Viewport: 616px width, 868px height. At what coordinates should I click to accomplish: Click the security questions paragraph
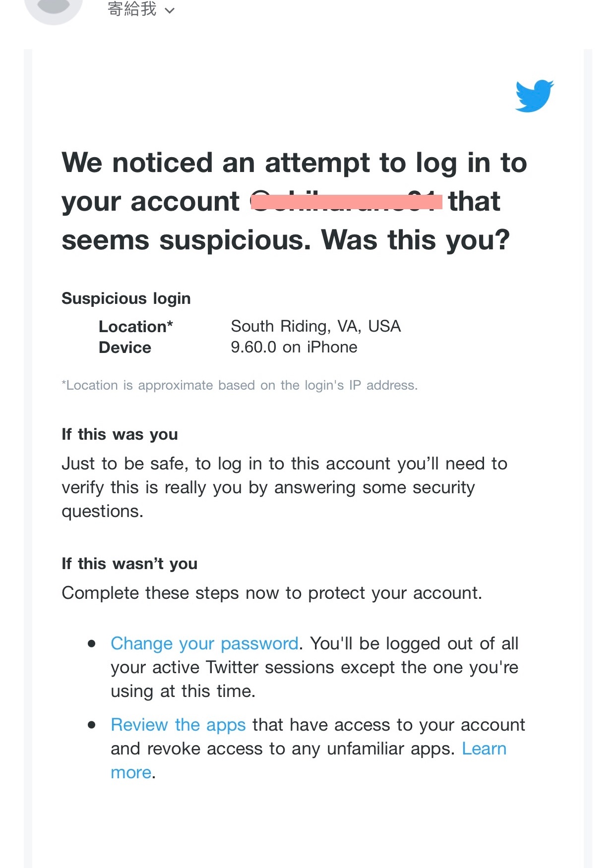[x=285, y=487]
